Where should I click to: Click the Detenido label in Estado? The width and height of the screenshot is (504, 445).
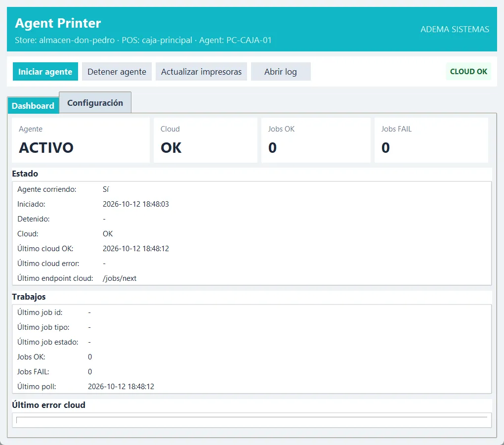(34, 219)
